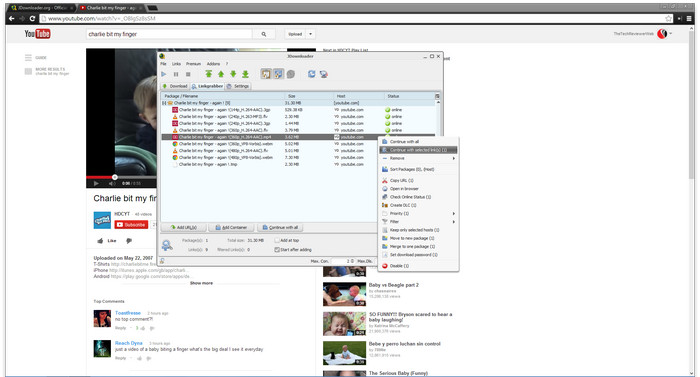Toggle clipboard monitoring icon in JDownloader
700x377 pixels.
266,74
